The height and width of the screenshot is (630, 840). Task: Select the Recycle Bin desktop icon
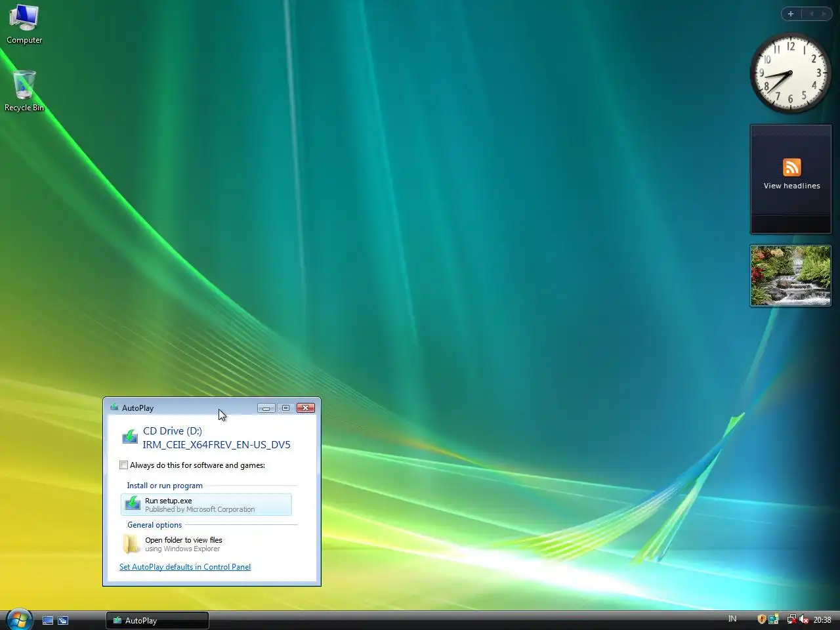24,91
